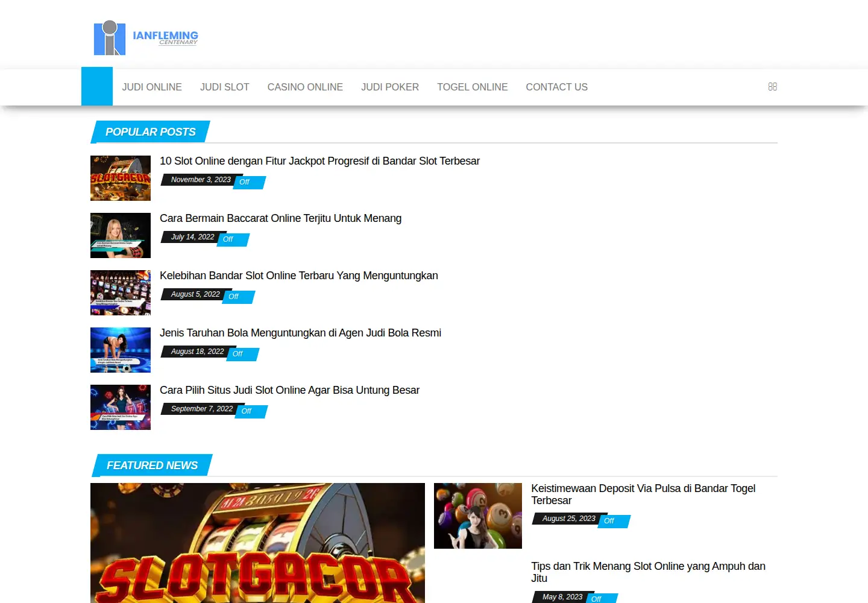Click Off badge beside August 18, 2022
The height and width of the screenshot is (603, 868).
[x=242, y=354]
